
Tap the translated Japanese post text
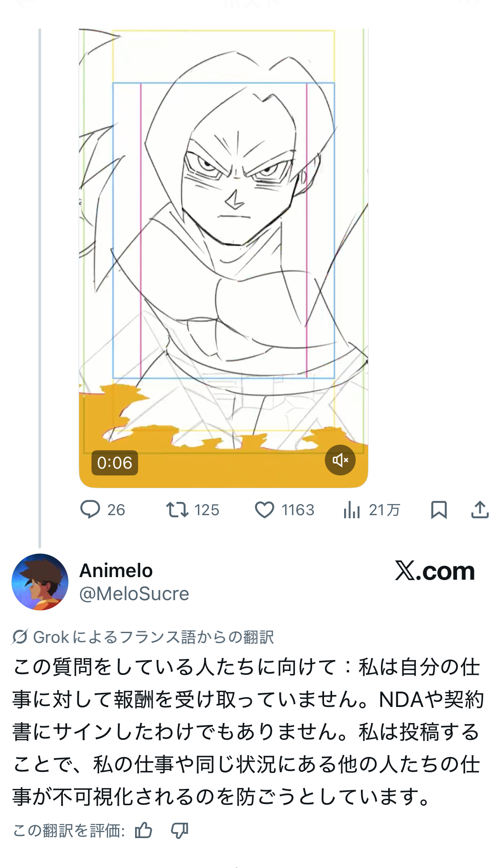pyautogui.click(x=247, y=731)
